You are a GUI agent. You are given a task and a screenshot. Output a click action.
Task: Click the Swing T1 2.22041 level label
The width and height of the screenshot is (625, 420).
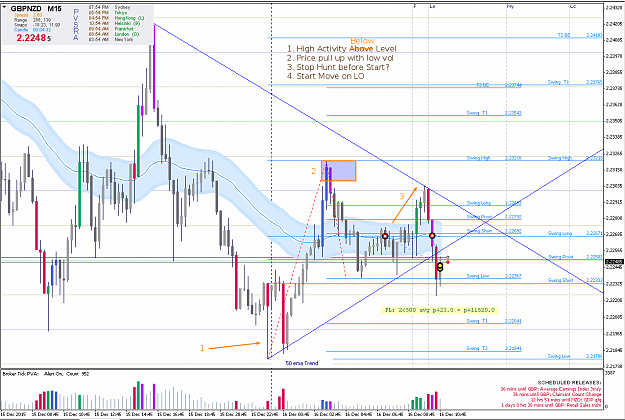[x=494, y=321]
